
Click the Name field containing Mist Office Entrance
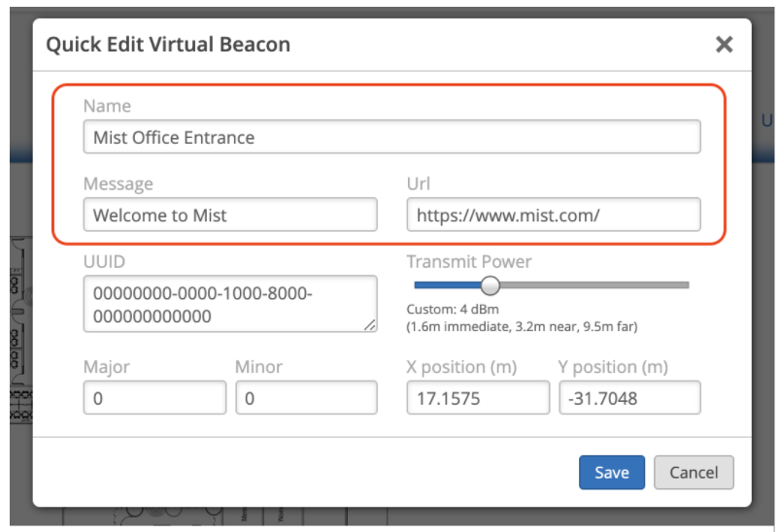click(x=391, y=137)
